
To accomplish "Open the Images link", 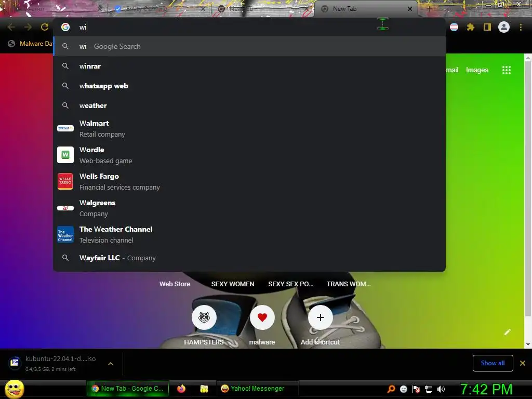I will [477, 70].
